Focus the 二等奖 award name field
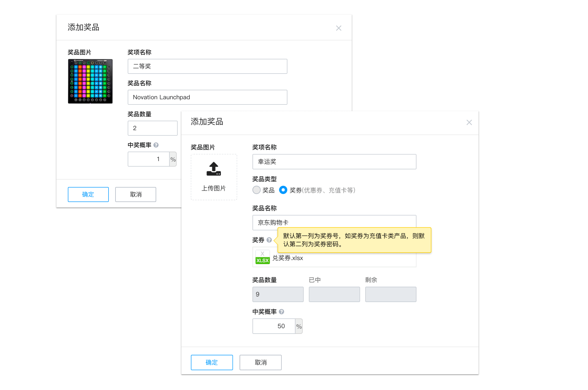The height and width of the screenshot is (390, 588). point(207,66)
